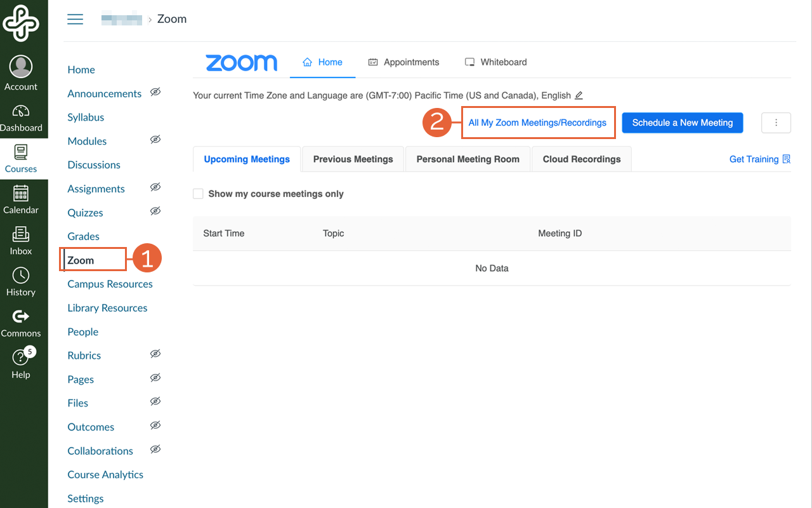The height and width of the screenshot is (508, 812).
Task: Click hidden eye icon beside Quizzes
Action: [155, 211]
